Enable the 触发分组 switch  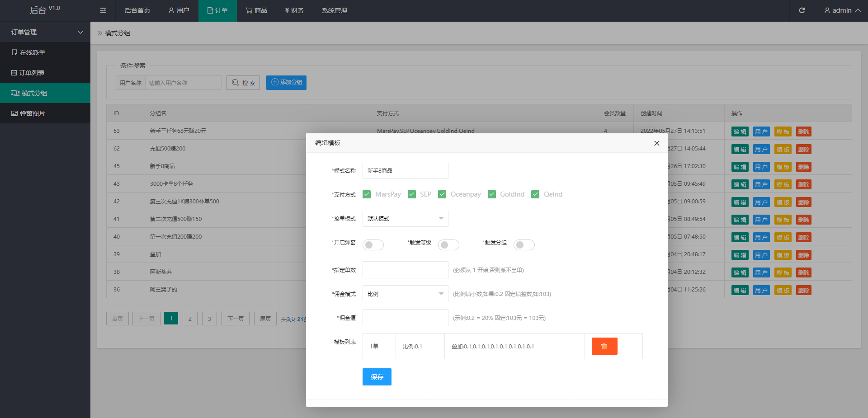click(x=524, y=245)
